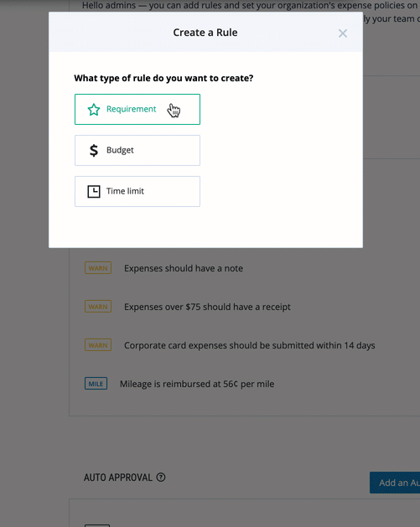
Task: Click the dollar sign icon for Budget
Action: click(94, 150)
